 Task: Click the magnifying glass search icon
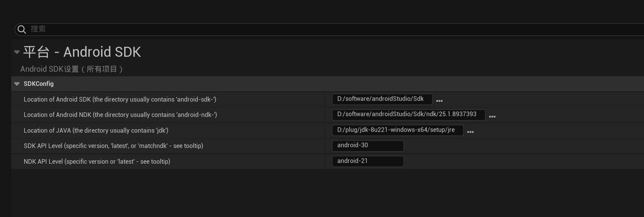22,30
